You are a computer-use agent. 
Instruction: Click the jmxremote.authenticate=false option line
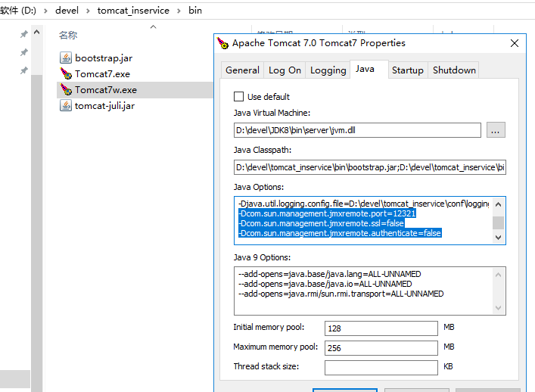[x=340, y=233]
